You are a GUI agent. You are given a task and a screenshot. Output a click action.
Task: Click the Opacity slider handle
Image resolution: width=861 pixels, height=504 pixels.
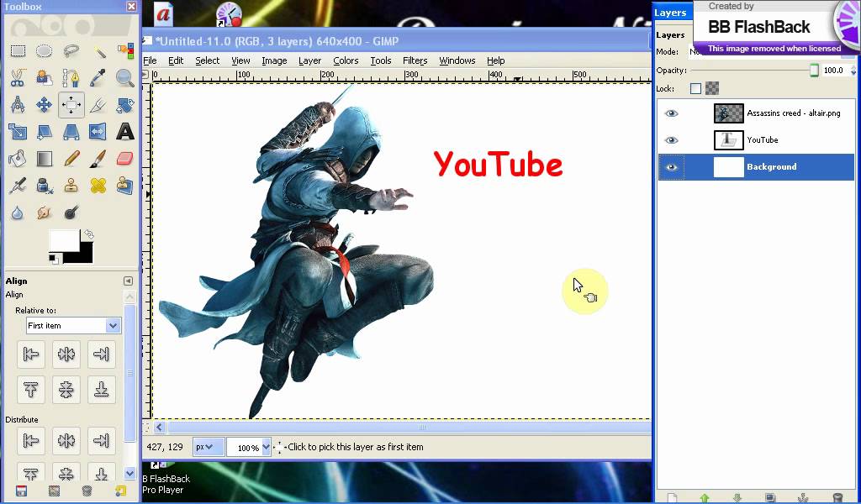pos(814,71)
